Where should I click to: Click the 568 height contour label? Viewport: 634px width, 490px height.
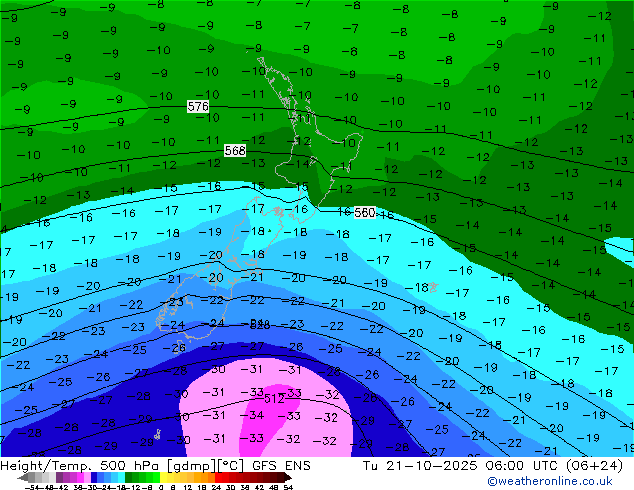point(235,151)
